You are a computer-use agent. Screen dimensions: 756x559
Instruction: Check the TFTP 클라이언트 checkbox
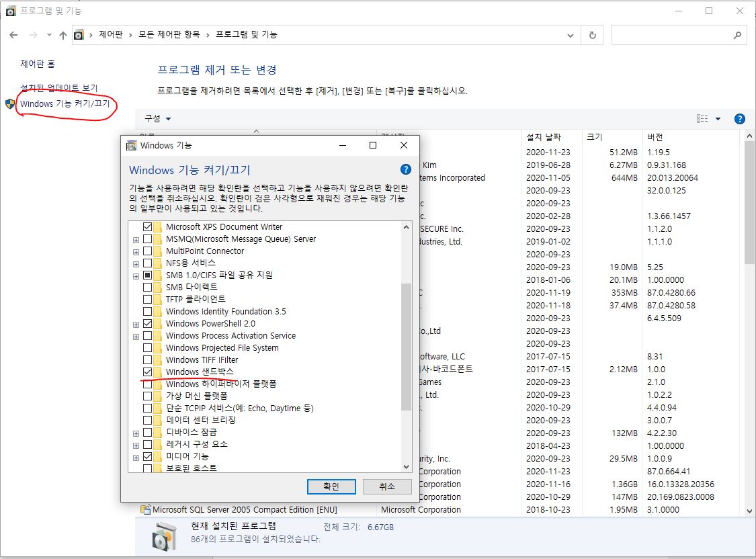tap(148, 299)
